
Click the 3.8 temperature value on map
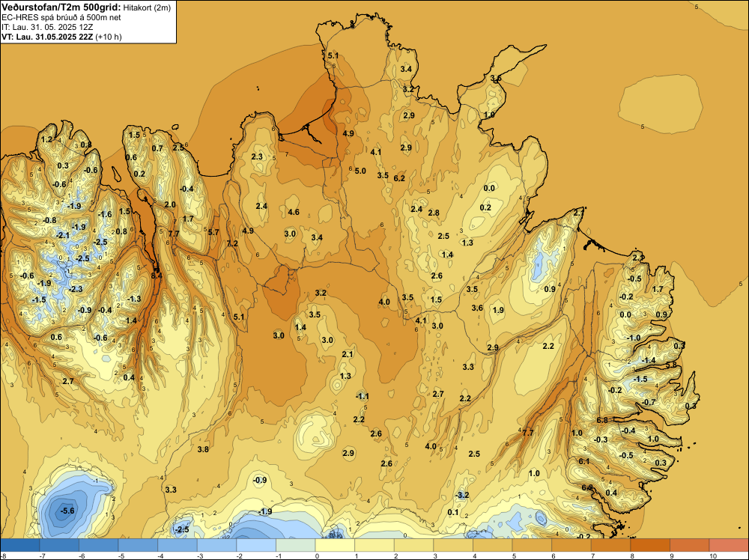pyautogui.click(x=203, y=449)
